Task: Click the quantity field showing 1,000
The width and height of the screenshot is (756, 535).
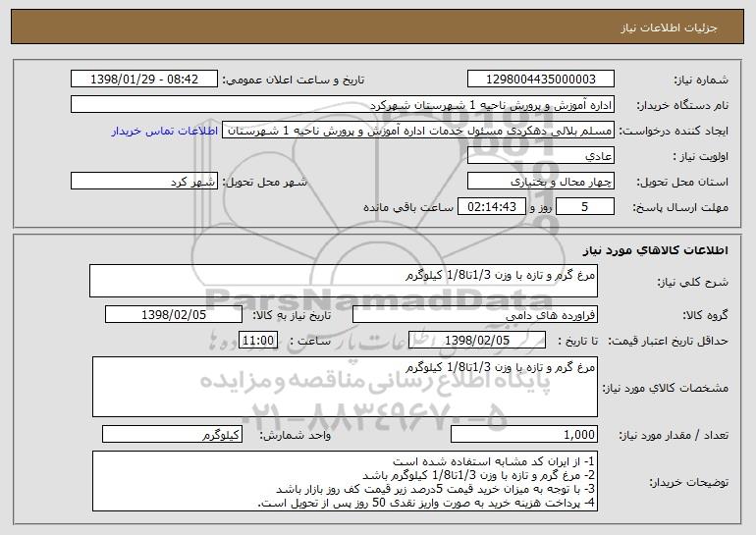Action: coord(524,434)
